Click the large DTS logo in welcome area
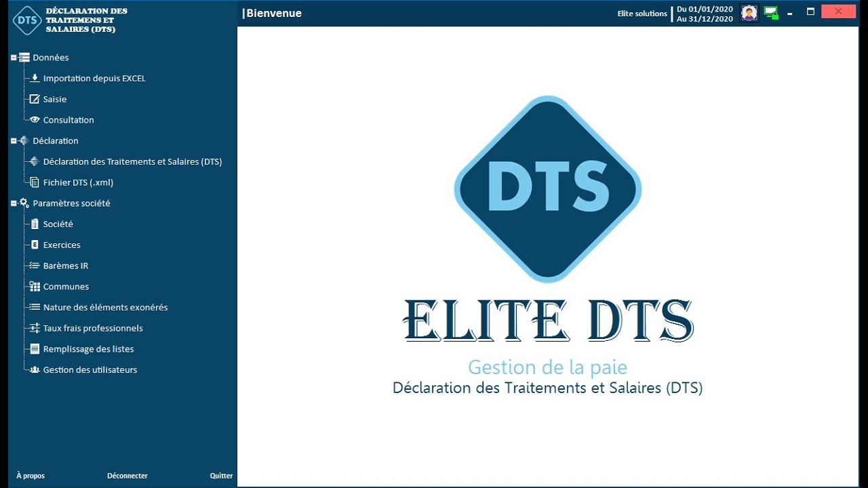 (x=548, y=189)
